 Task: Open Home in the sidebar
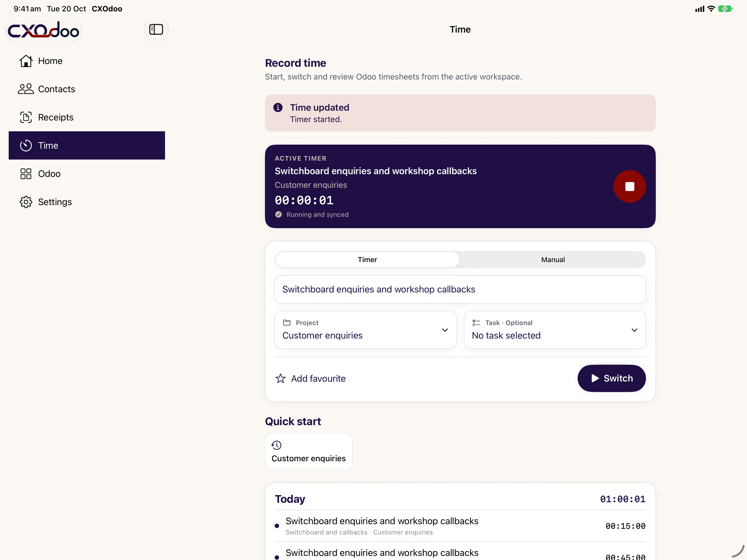[x=87, y=61]
